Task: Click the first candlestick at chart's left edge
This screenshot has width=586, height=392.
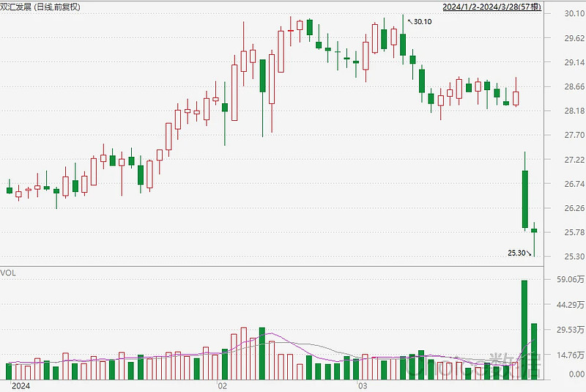Action: pos(10,191)
